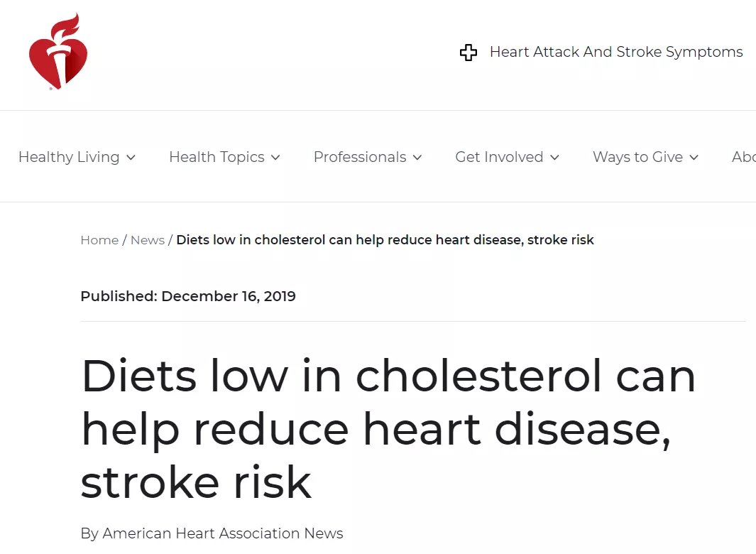Image resolution: width=756 pixels, height=554 pixels.
Task: Expand the chevron beside Healthy Living
Action: pos(131,158)
